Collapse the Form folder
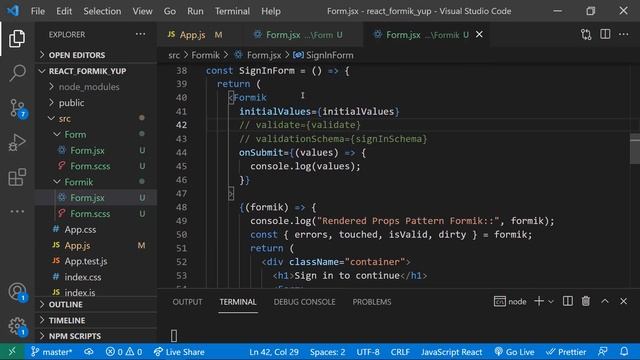This screenshot has width=640, height=360. [x=96, y=134]
